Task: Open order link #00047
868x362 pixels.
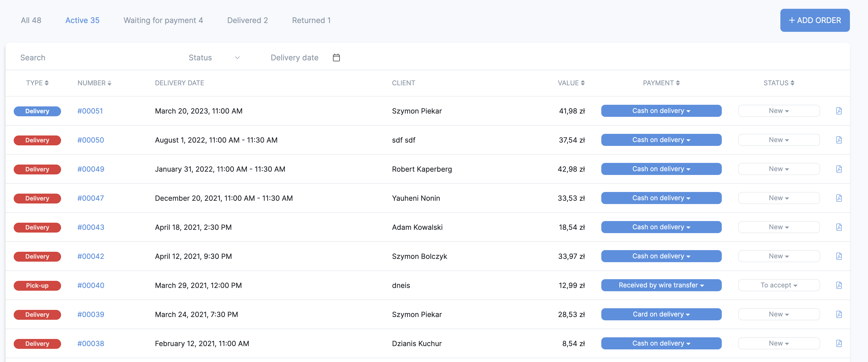Action: point(90,198)
